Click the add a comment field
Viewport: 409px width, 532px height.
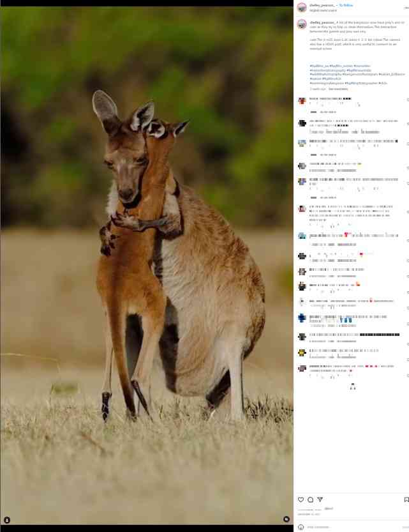352,527
